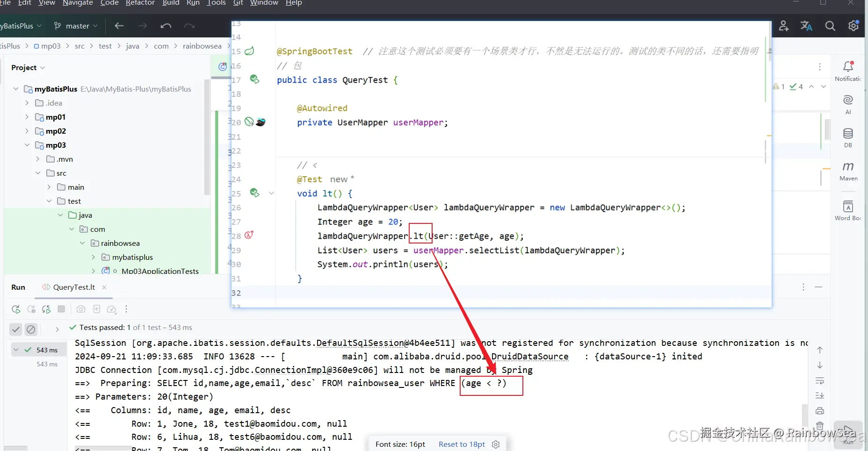Screen dimensions: 868x451
Task: Navigate forward with the right arrow
Action: 143,26
